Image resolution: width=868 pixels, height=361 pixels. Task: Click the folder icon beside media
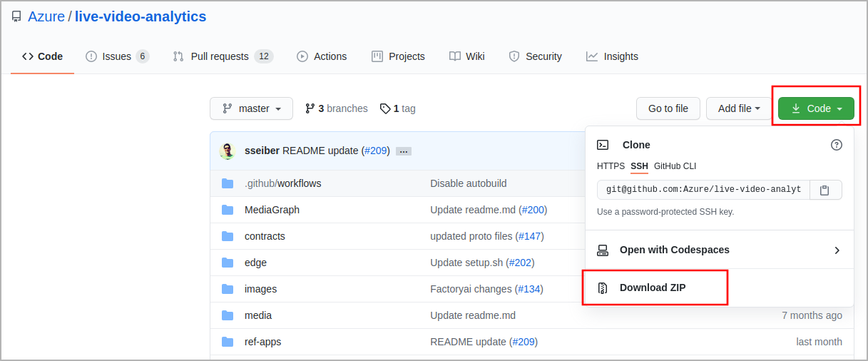(x=228, y=315)
